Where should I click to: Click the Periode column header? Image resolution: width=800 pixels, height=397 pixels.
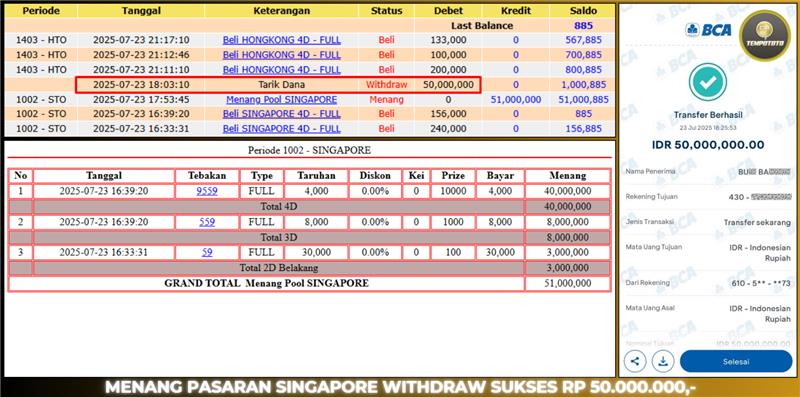(x=41, y=11)
